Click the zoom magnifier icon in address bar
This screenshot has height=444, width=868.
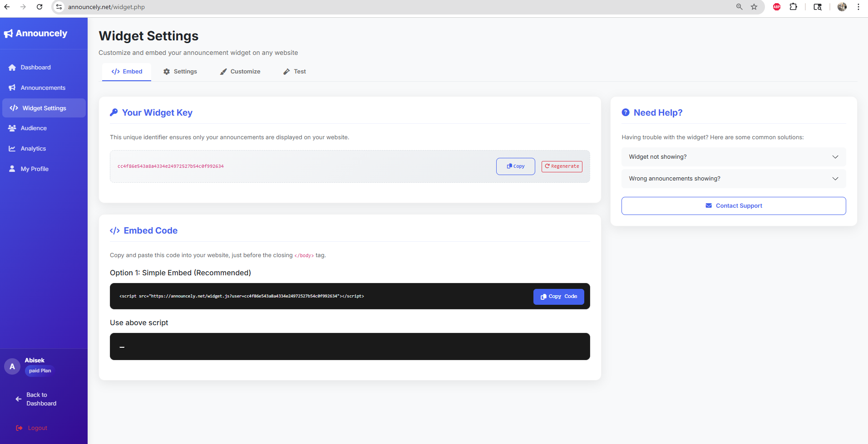740,7
